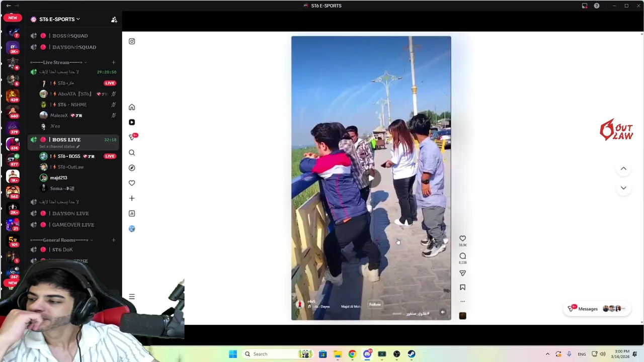
Task: Open Instagram logo in stream sidebar
Action: click(x=132, y=41)
